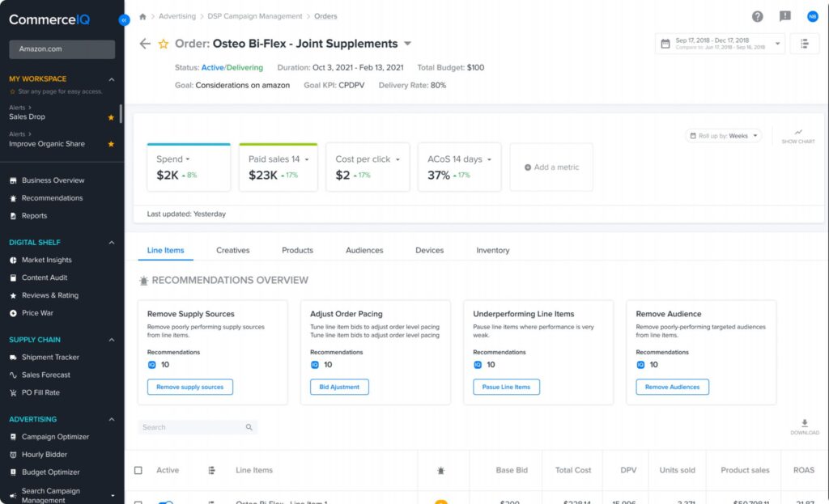Click the Base Bid column header

[x=512, y=470]
